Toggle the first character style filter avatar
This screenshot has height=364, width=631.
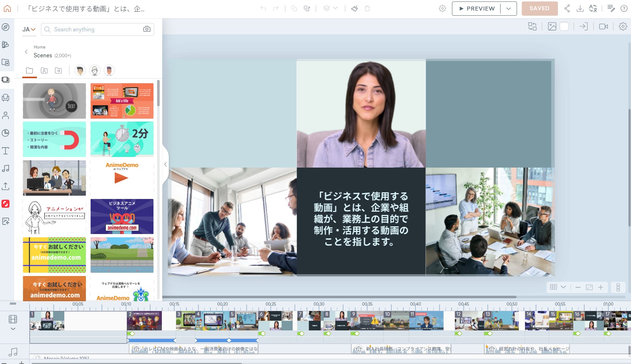pyautogui.click(x=80, y=70)
